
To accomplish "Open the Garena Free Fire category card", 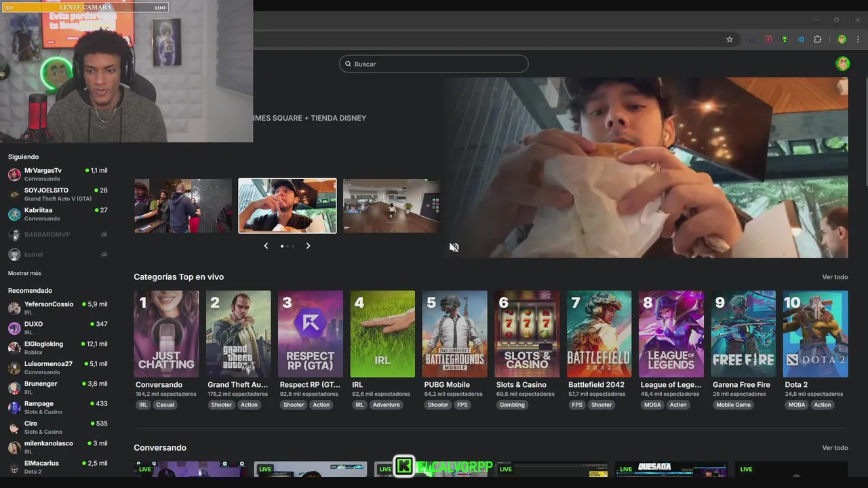I will pos(743,333).
